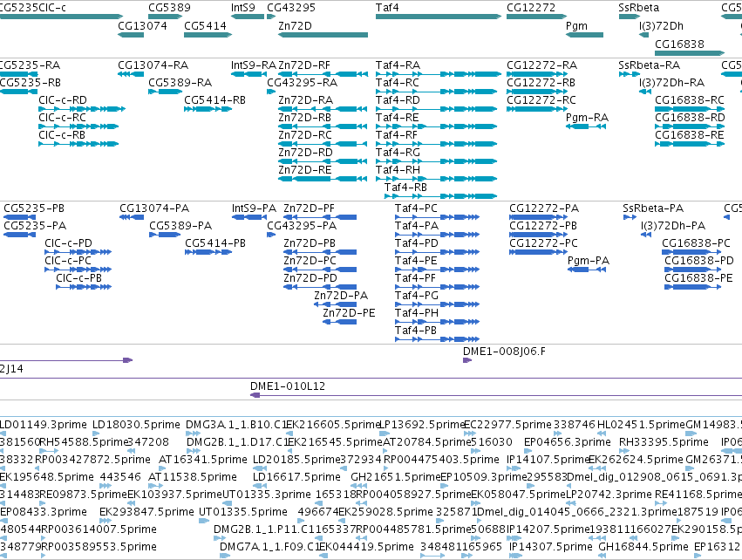
Task: Select protein Taf4-PB
Action: [x=416, y=330]
